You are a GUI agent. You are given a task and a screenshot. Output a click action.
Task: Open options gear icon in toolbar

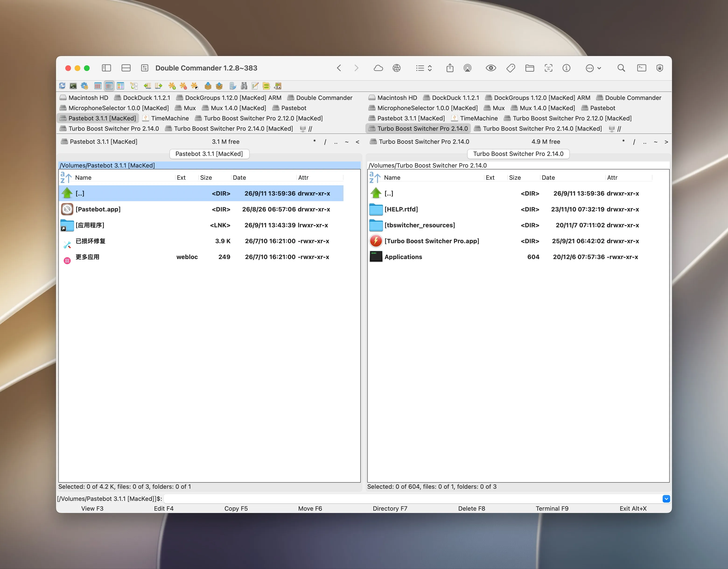(x=85, y=86)
